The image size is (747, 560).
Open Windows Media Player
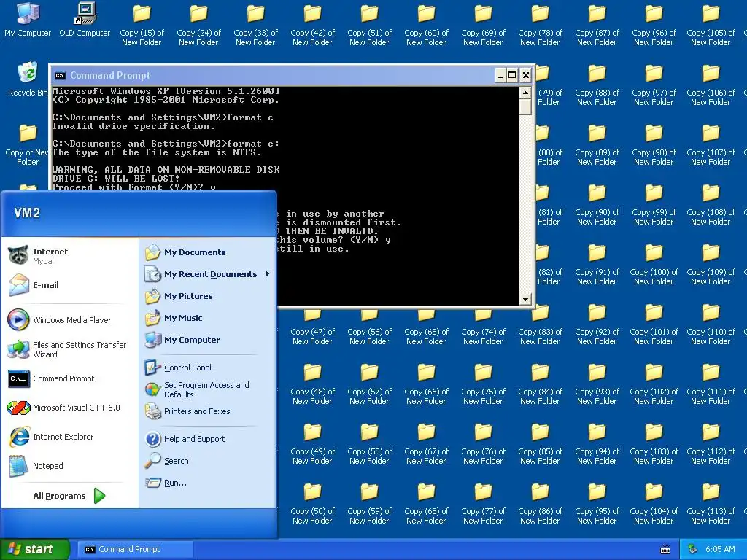(69, 320)
